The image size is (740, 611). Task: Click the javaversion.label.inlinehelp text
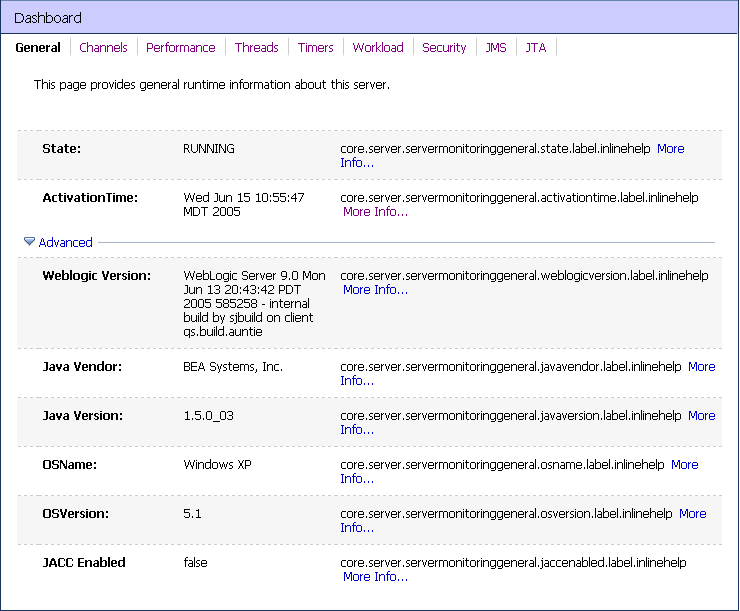[x=511, y=416]
